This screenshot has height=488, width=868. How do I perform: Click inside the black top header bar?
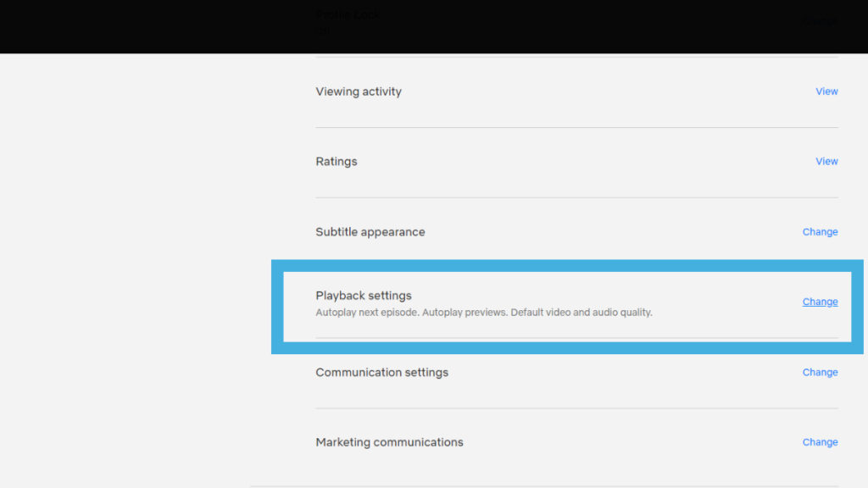click(127, 25)
